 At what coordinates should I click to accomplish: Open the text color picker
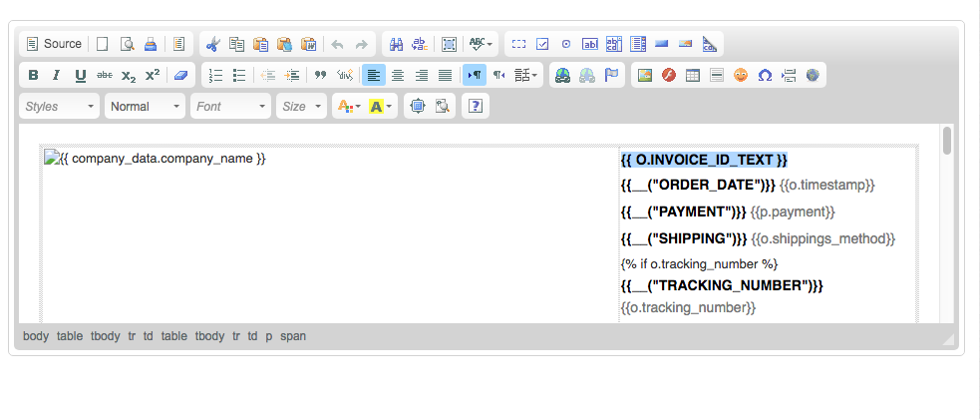click(349, 107)
